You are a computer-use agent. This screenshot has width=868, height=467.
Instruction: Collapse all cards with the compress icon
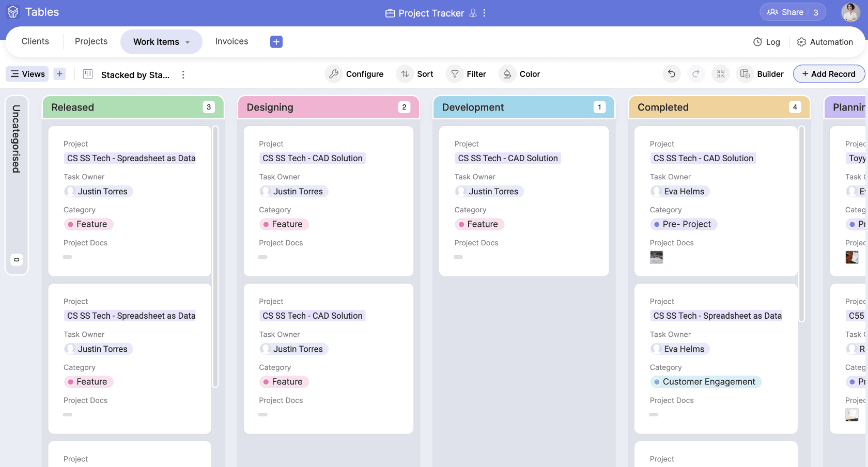(x=720, y=74)
